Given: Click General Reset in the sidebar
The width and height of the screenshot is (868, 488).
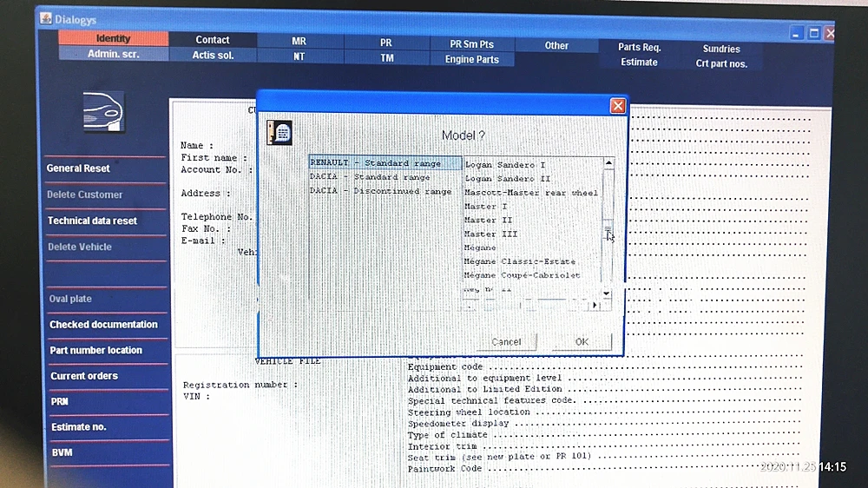Looking at the screenshot, I should coord(78,168).
